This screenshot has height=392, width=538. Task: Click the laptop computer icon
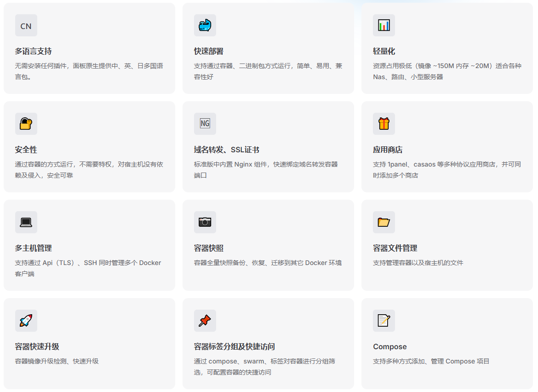tap(26, 222)
